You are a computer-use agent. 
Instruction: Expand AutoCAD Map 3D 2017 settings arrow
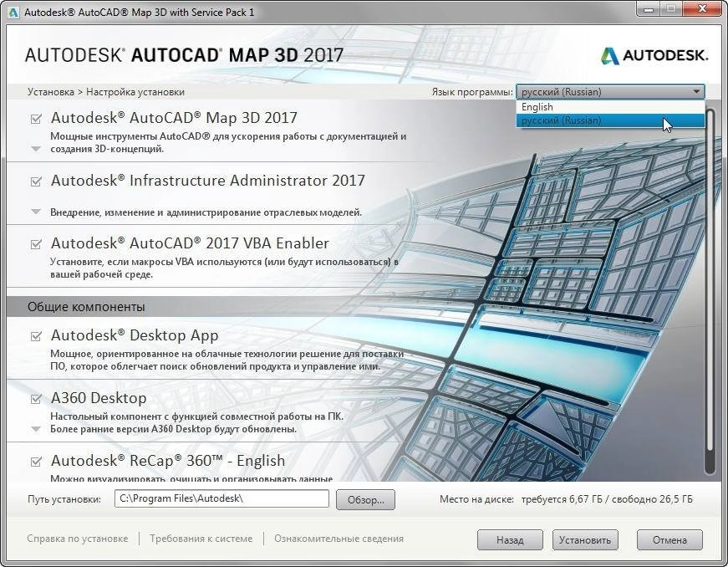pyautogui.click(x=36, y=149)
